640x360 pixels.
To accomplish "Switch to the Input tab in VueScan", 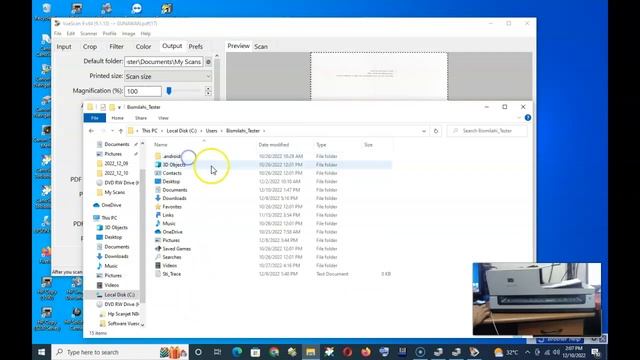I will click(64, 47).
